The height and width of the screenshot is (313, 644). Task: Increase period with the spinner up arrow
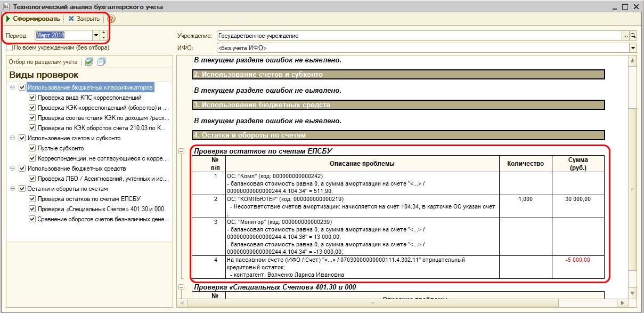click(x=103, y=33)
